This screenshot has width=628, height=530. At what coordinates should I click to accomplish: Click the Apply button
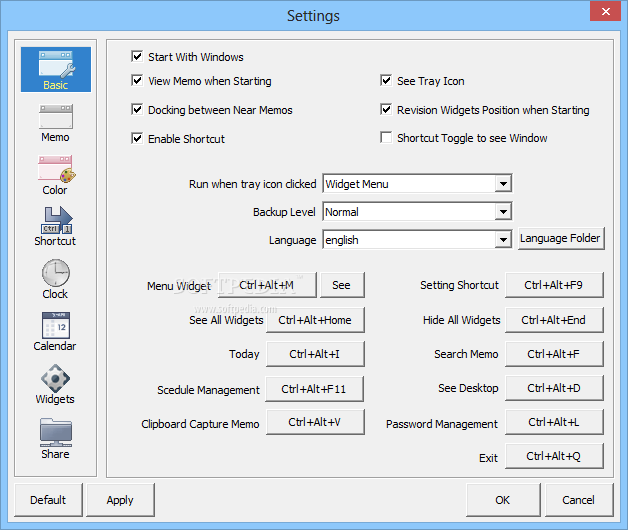(120, 500)
